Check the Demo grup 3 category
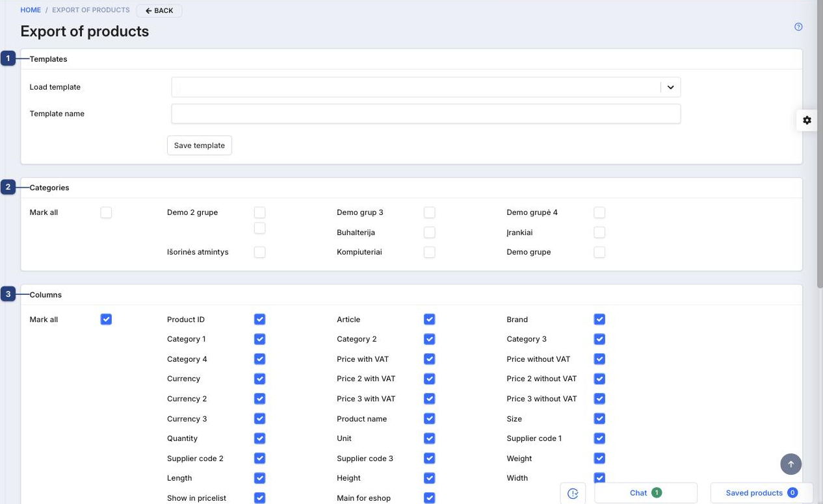The height and width of the screenshot is (504, 823). point(429,212)
